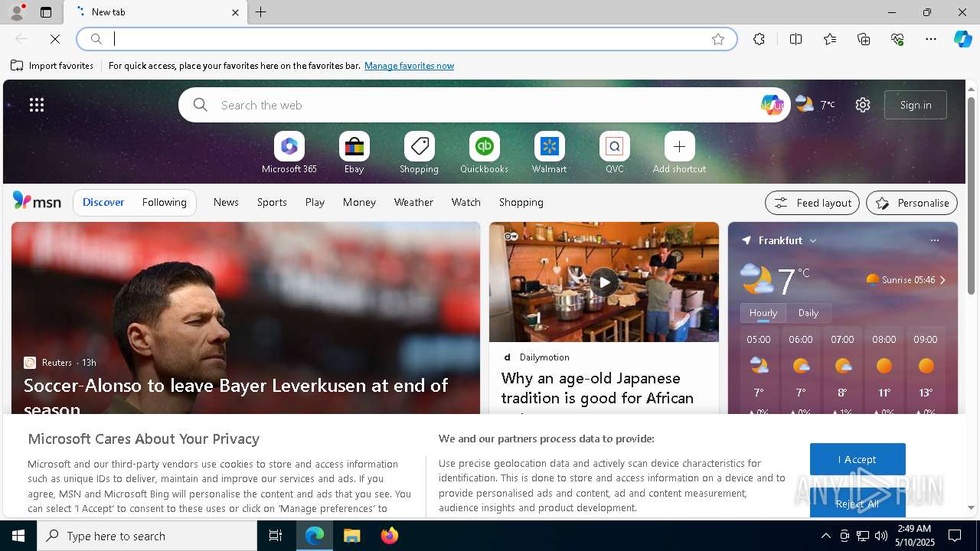This screenshot has width=980, height=551.
Task: Open the Weather tab
Action: 413,202
